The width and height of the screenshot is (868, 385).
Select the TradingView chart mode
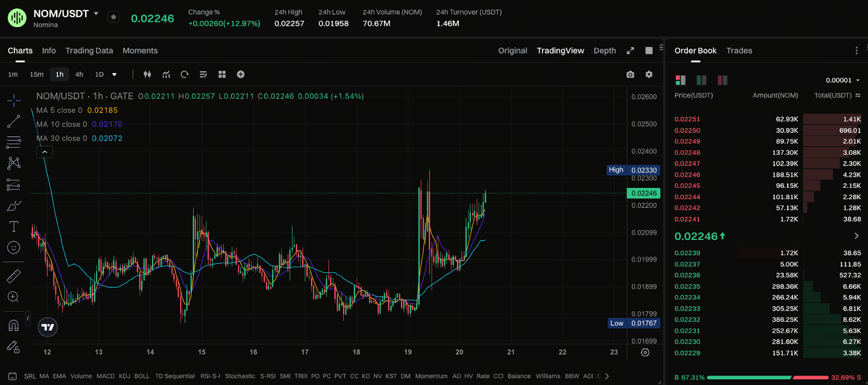560,51
